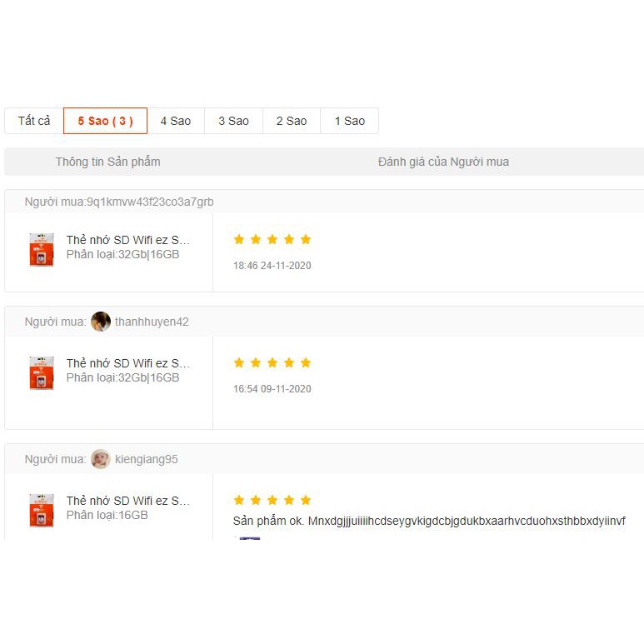Viewport: 644px width, 644px height.
Task: Click fifth star of the 24-11-2020 review
Action: click(306, 239)
